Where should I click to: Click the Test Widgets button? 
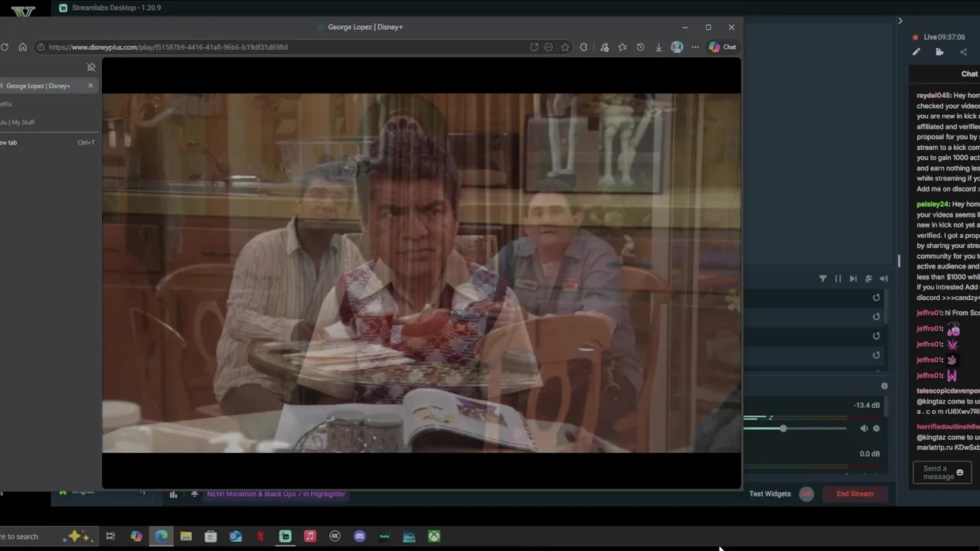[x=770, y=494]
